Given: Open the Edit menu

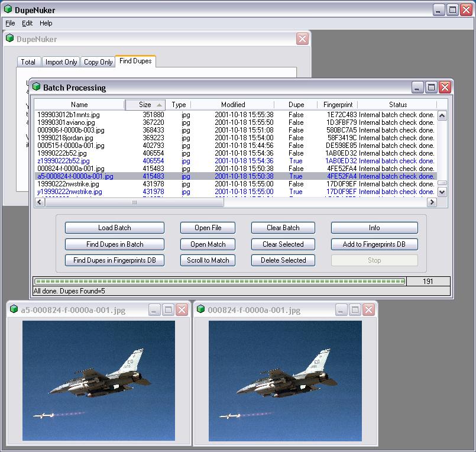Looking at the screenshot, I should (27, 23).
